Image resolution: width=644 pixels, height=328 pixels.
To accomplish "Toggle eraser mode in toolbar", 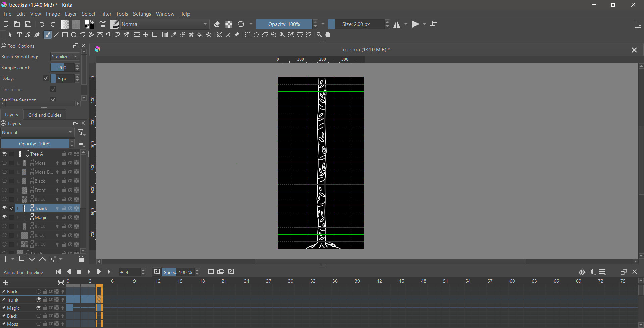I will [x=217, y=24].
